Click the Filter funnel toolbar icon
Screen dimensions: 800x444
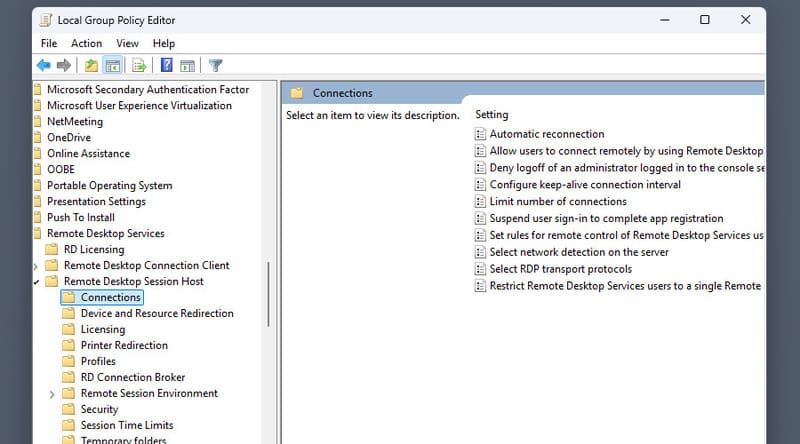[x=215, y=66]
